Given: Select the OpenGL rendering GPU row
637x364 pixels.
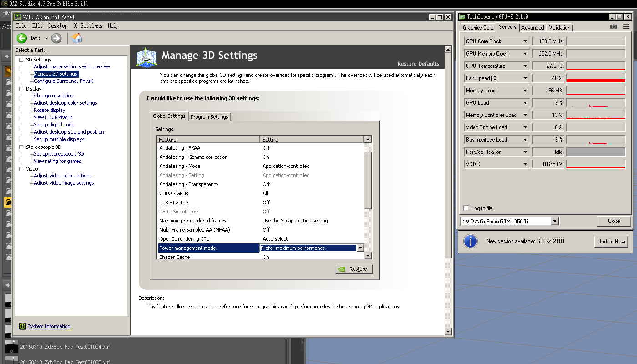Looking at the screenshot, I should pyautogui.click(x=261, y=239).
